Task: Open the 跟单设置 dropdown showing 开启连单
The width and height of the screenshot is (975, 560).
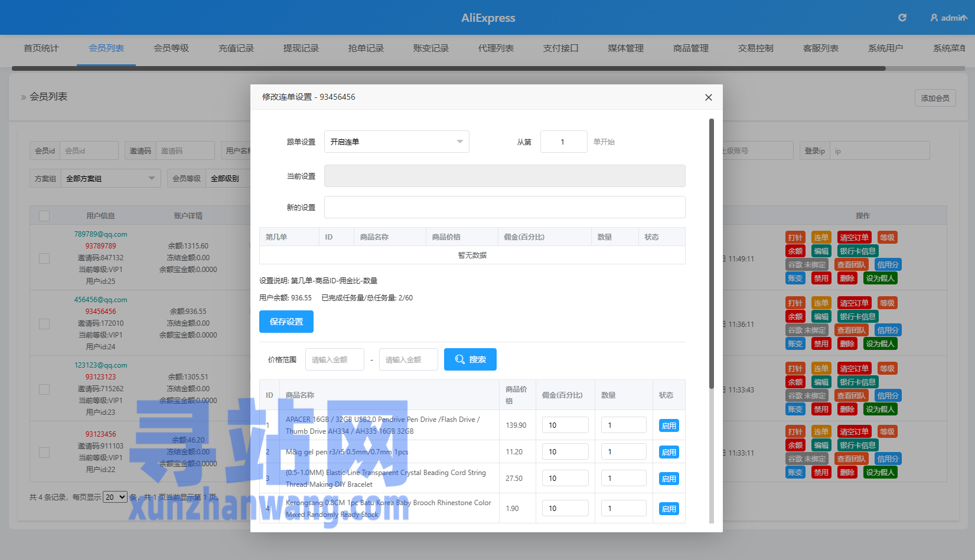Action: (396, 142)
